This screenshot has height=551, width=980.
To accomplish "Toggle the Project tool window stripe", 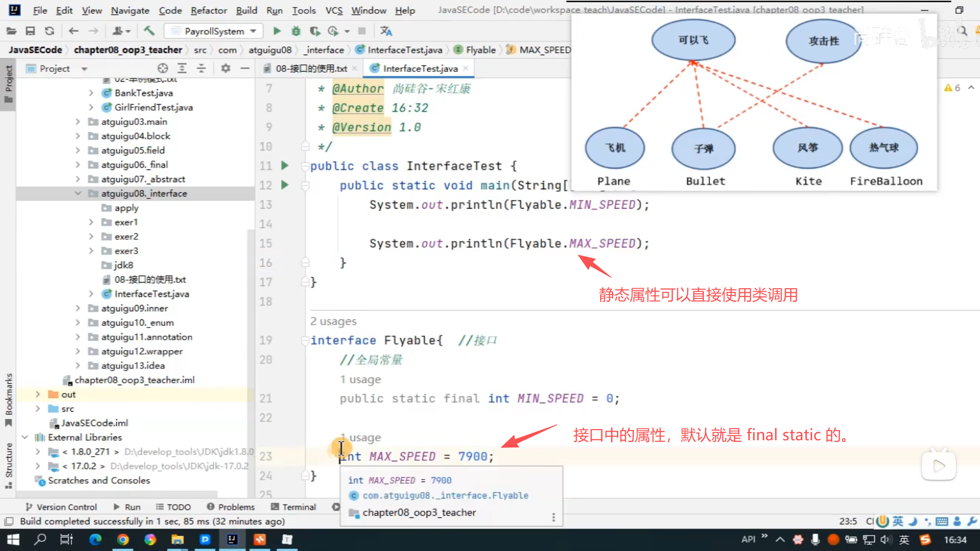I will click(x=9, y=83).
